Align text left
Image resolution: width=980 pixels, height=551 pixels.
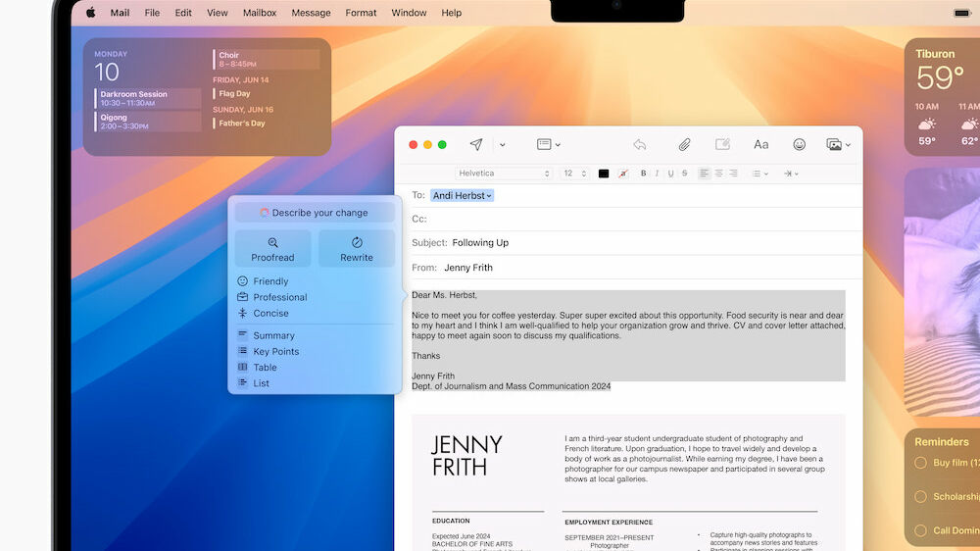point(704,174)
